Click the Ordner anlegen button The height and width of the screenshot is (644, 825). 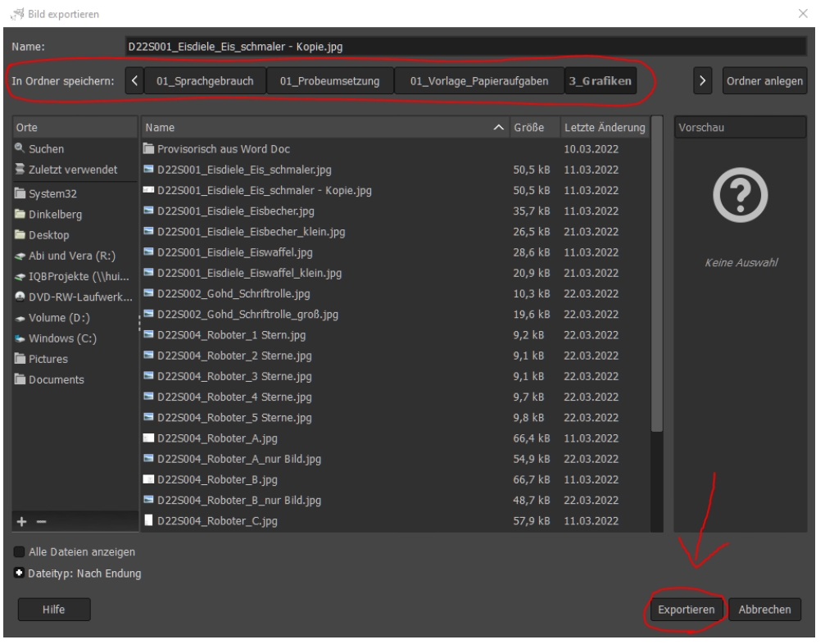(x=764, y=80)
